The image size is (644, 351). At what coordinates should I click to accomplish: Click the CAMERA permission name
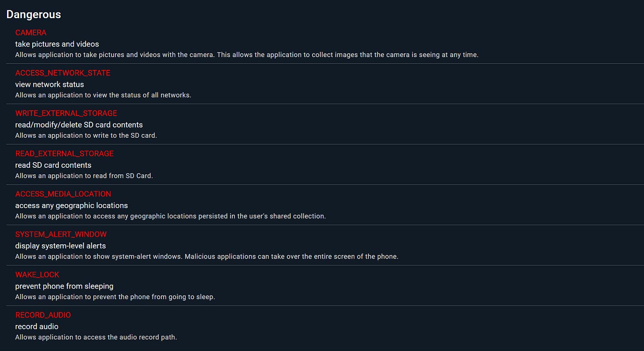click(x=31, y=32)
